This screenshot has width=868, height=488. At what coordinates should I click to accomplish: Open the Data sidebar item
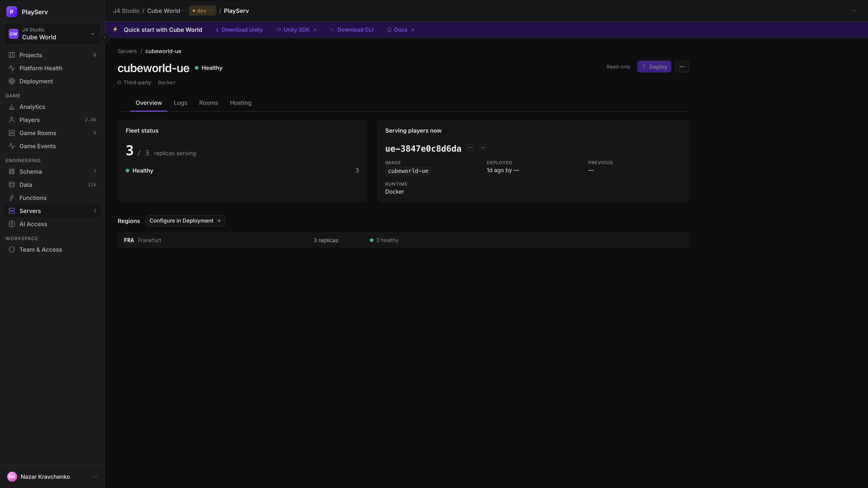coord(52,185)
